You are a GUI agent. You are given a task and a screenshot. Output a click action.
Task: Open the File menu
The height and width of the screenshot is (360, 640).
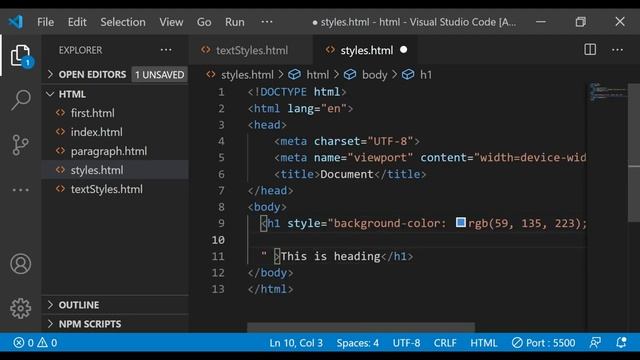(x=45, y=22)
